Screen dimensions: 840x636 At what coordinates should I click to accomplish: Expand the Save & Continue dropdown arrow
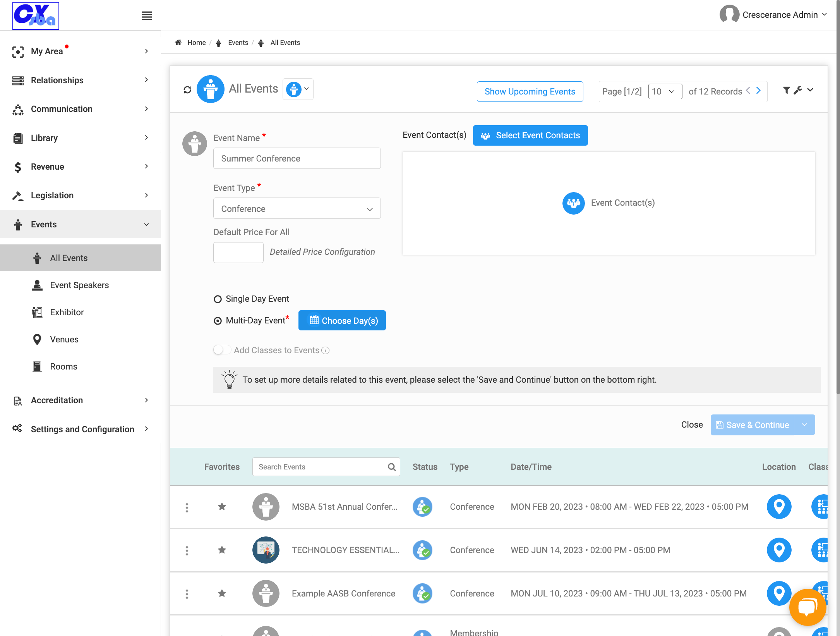pyautogui.click(x=804, y=425)
